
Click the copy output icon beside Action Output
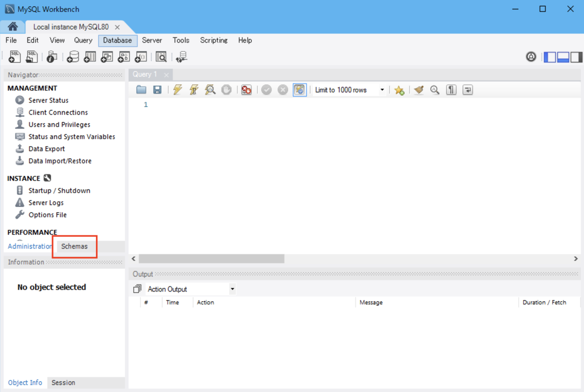(137, 289)
